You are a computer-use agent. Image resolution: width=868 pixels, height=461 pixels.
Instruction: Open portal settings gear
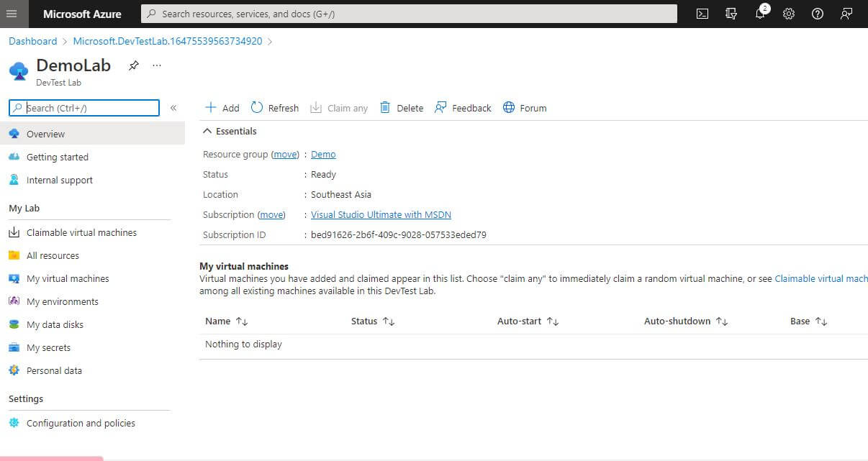click(x=789, y=14)
